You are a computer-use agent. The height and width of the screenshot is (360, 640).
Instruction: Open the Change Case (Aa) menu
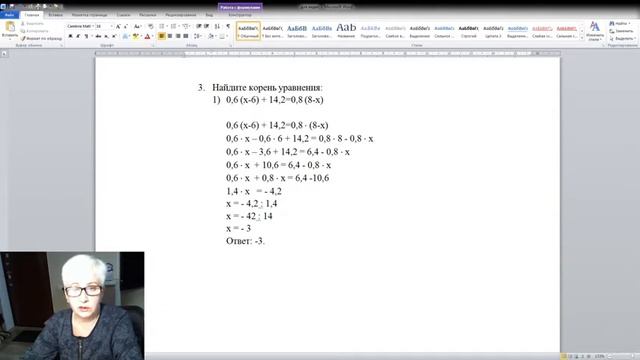(137, 26)
